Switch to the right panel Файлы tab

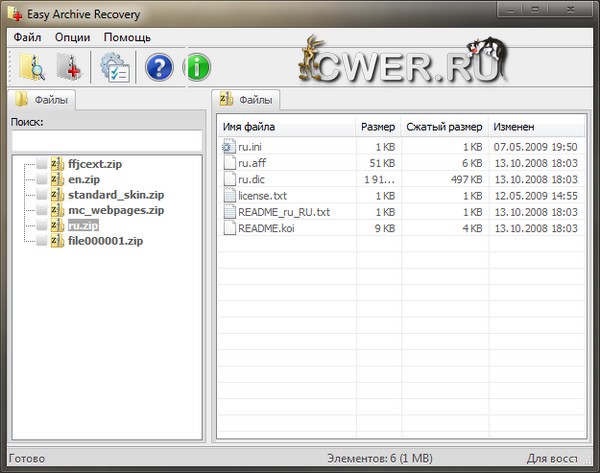[x=247, y=99]
